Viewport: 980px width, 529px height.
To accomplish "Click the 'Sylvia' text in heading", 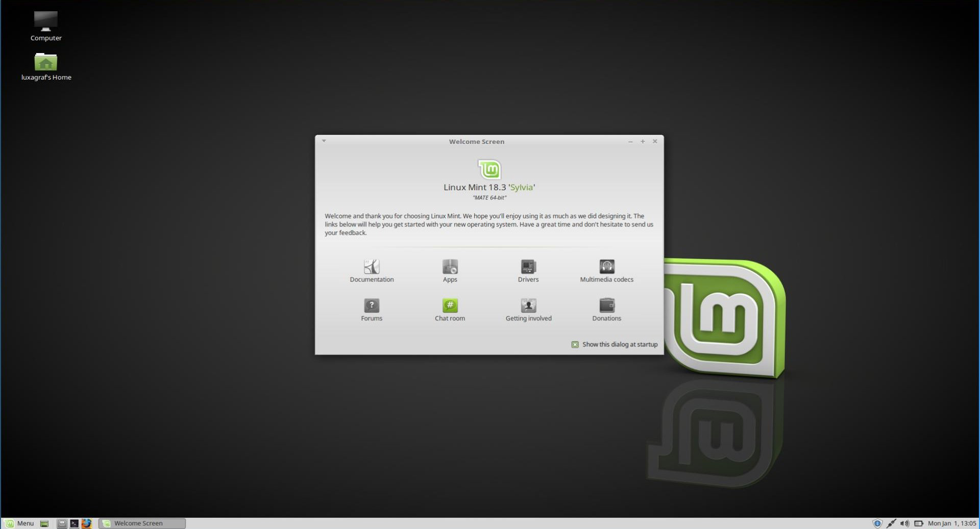I will [522, 187].
